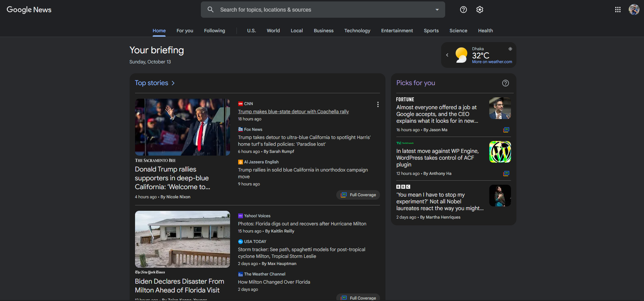Open the Google apps grid
Screen dimensions: 644x301
pos(617,10)
